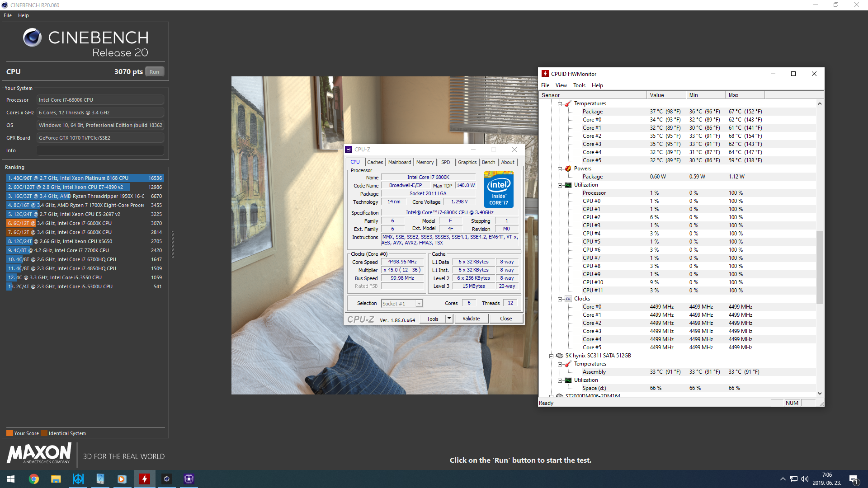This screenshot has width=868, height=488.
Task: Click the Identical System legend swatch
Action: coord(44,433)
